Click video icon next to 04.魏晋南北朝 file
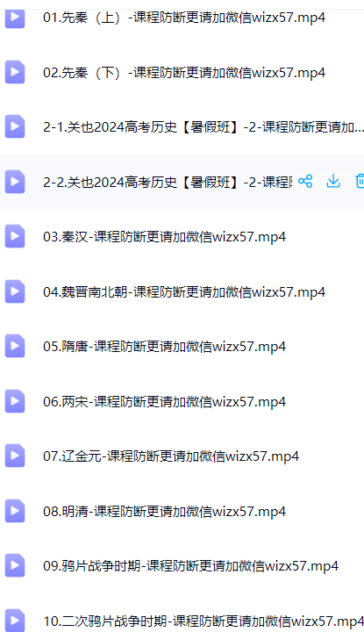Image resolution: width=364 pixels, height=632 pixels. pyautogui.click(x=15, y=291)
